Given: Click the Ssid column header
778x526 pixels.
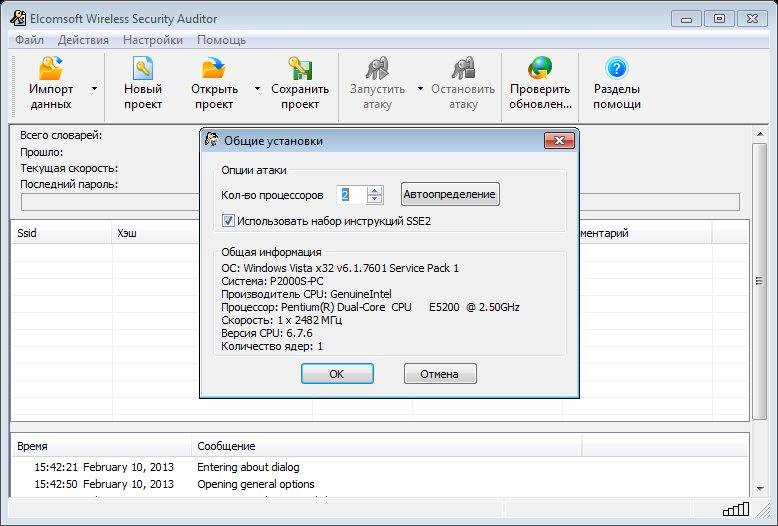Looking at the screenshot, I should click(62, 233).
